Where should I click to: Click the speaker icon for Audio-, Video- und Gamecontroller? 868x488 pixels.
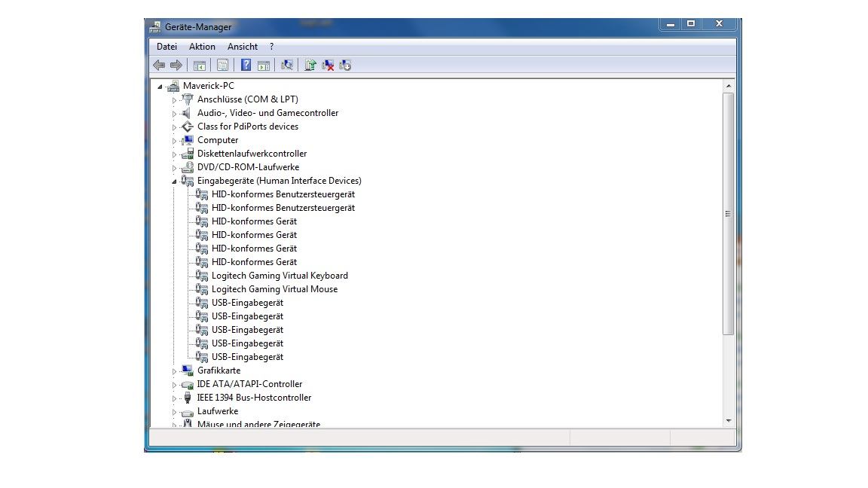tap(187, 113)
